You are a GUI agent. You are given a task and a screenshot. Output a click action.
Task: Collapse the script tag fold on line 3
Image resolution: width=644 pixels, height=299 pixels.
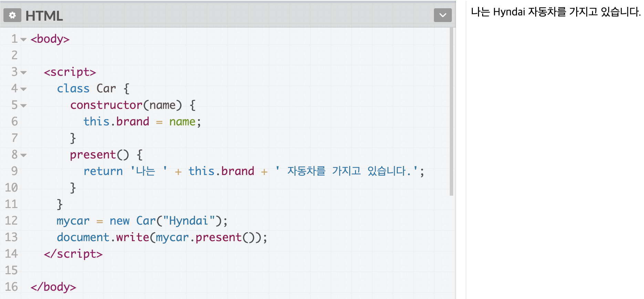pos(23,73)
